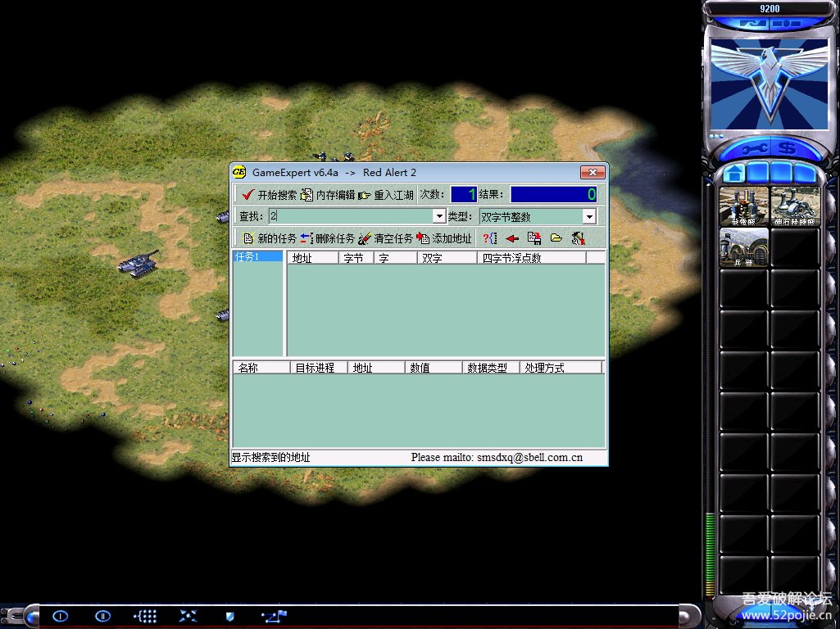Click 删除任务 to delete the task
Screen dimensions: 840x629
click(x=327, y=238)
